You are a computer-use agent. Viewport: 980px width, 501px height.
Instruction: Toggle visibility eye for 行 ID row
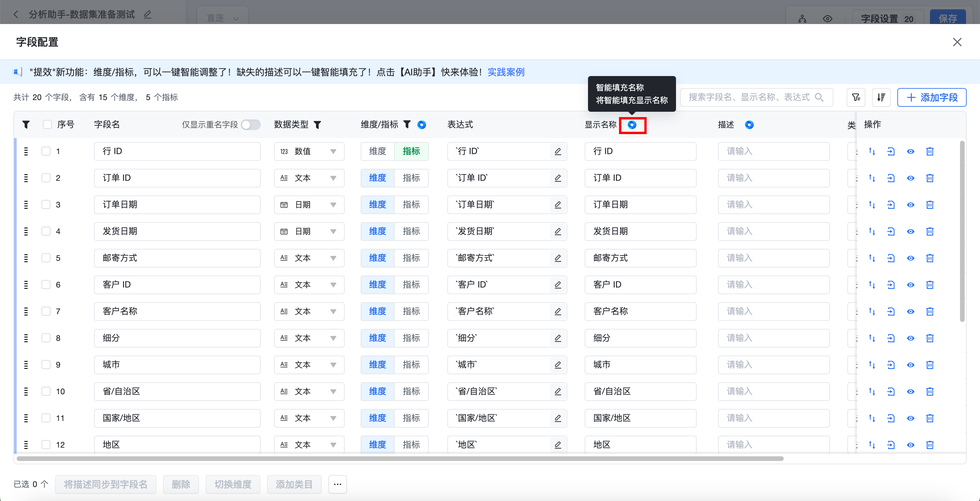point(910,151)
